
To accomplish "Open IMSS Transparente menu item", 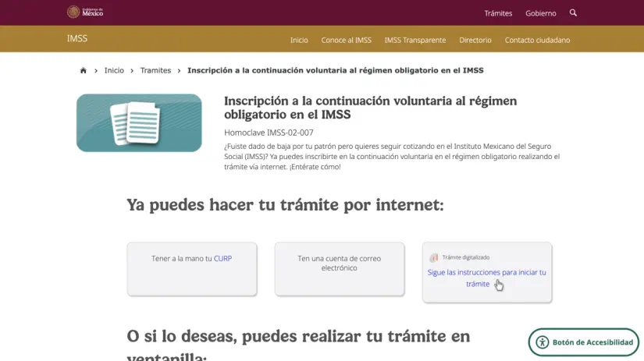I will [415, 40].
